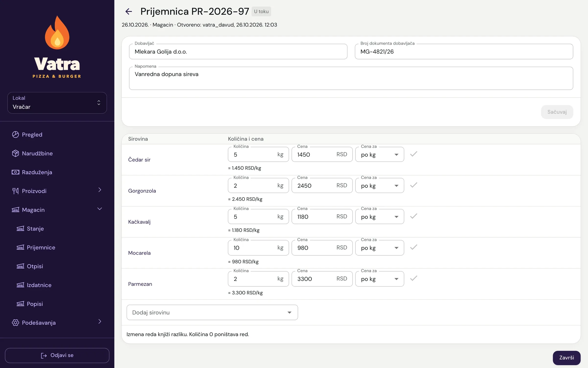
Task: Click the Popisi warehouse icon
Action: 20,304
